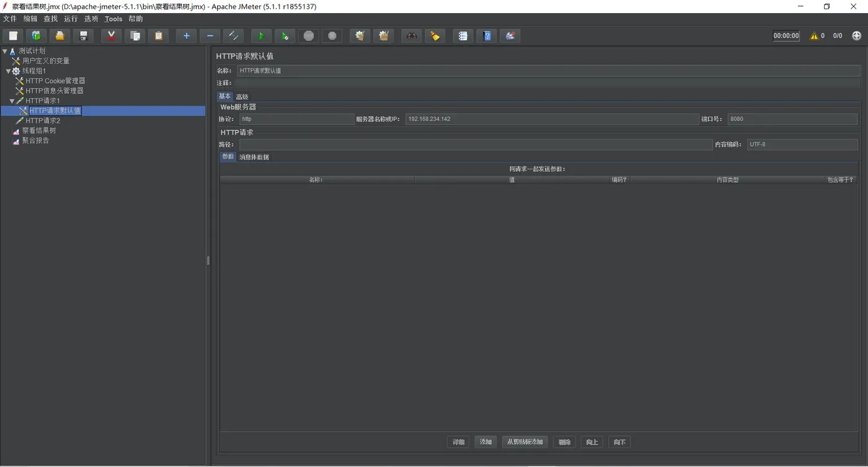Image resolution: width=868 pixels, height=467 pixels.
Task: Clear results with single broom icon
Action: 360,36
